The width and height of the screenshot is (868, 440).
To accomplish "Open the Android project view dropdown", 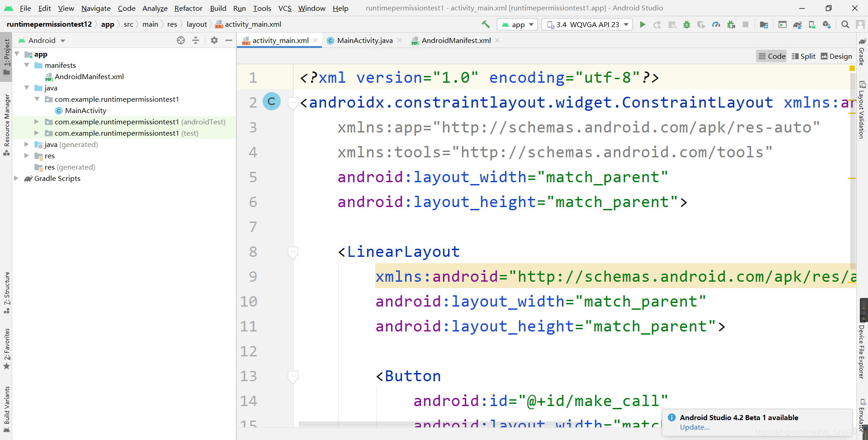I will point(42,40).
